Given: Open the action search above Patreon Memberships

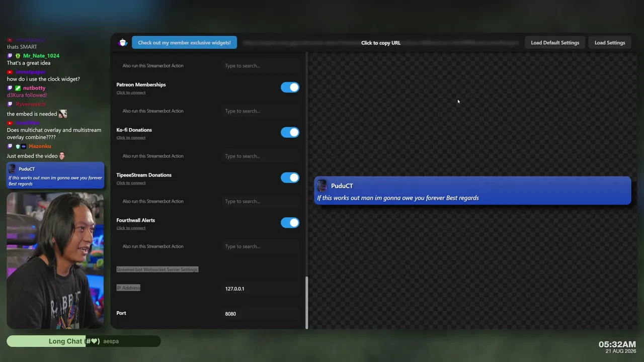Looking at the screenshot, I should tap(262, 66).
